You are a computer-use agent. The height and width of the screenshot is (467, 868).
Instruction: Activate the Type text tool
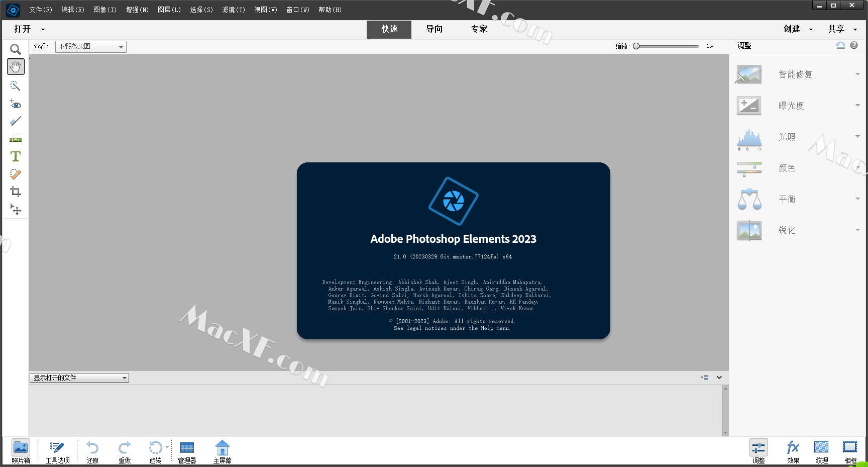pyautogui.click(x=16, y=156)
